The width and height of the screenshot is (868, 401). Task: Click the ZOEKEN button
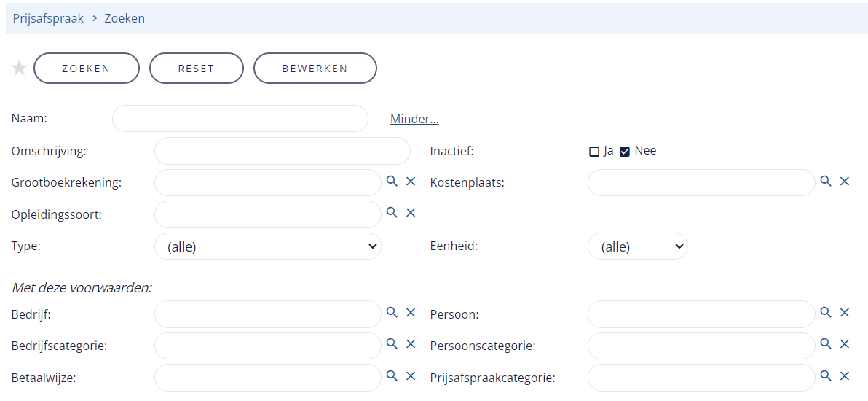coord(87,69)
